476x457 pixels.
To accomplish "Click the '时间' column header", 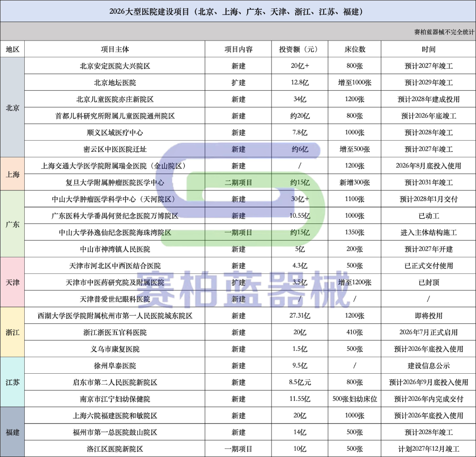I will click(428, 49).
